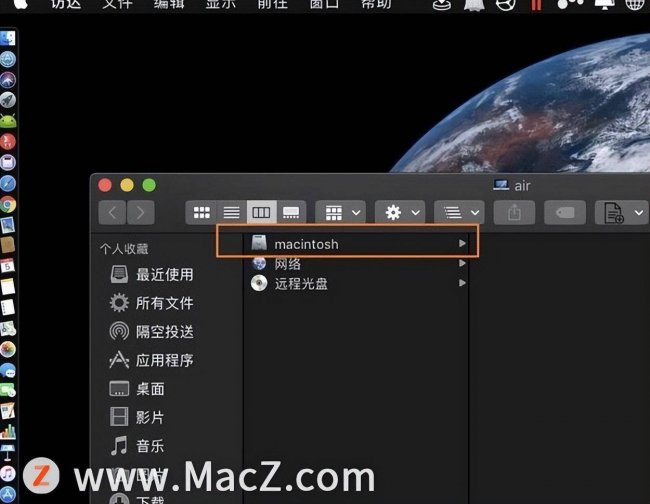Click the Edit Tags button
This screenshot has width=650, height=504.
pos(565,213)
